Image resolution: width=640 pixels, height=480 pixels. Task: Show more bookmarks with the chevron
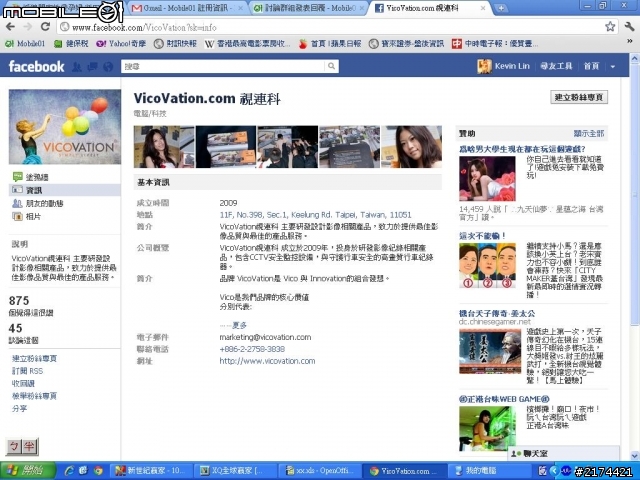pos(629,42)
